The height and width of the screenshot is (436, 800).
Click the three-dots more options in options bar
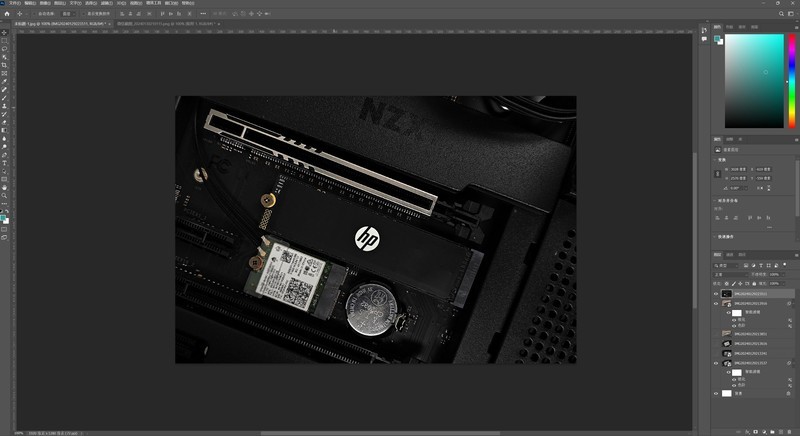click(203, 14)
